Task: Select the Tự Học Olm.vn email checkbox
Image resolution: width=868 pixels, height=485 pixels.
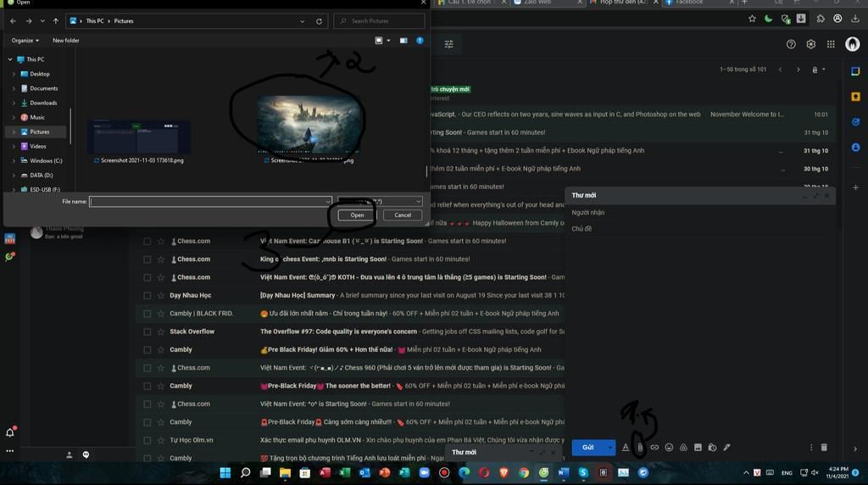Action: (x=147, y=440)
